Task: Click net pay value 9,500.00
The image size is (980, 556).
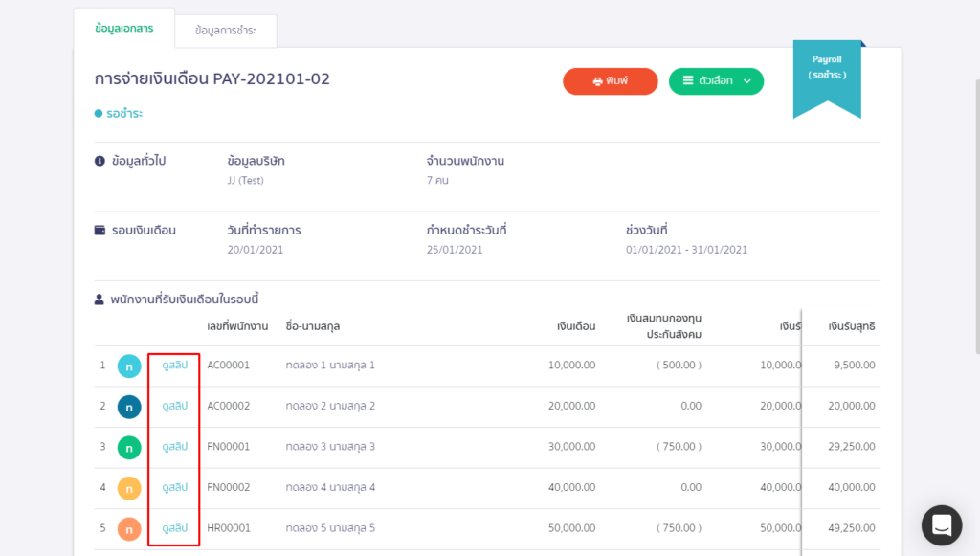Action: tap(855, 366)
